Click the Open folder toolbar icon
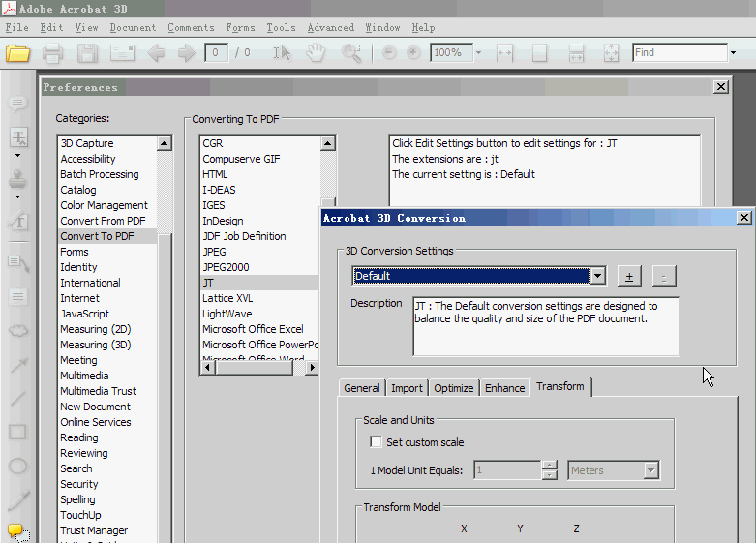This screenshot has height=543, width=756. [17, 53]
